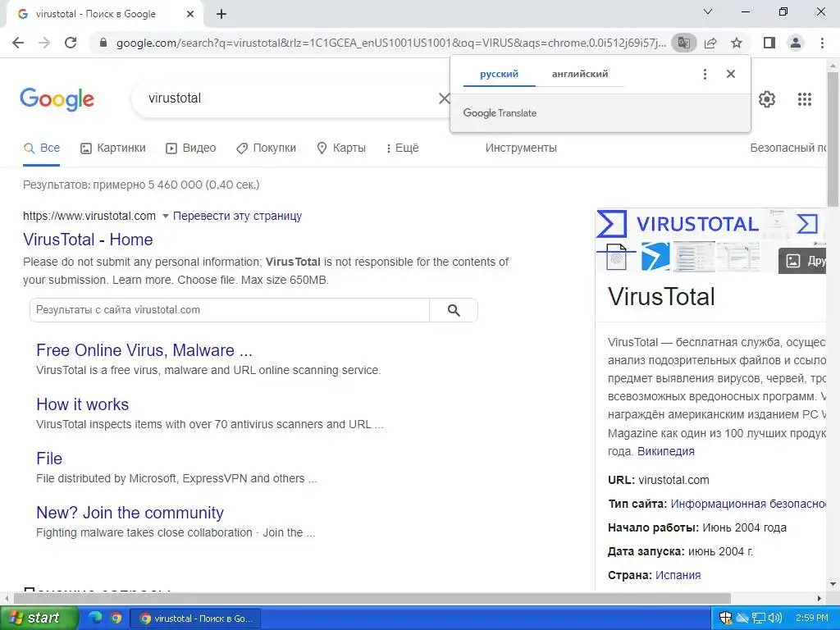840x630 pixels.
Task: Click the large VirusTotal logo thumbnail
Action: pyautogui.click(x=678, y=224)
